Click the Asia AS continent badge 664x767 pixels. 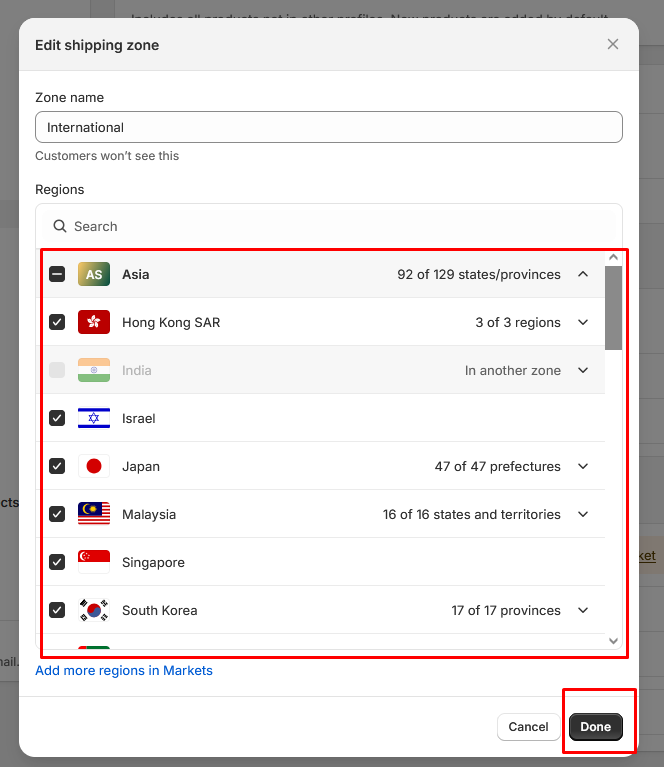93,274
